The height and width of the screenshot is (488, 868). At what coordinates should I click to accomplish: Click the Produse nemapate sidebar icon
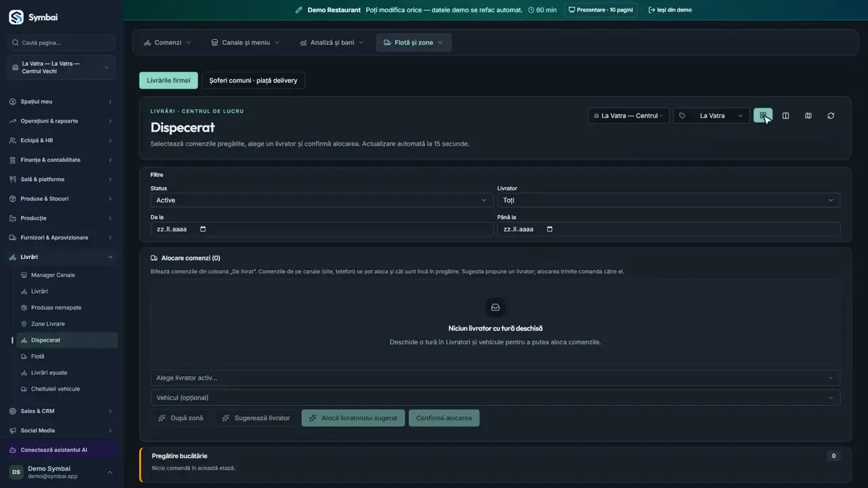point(24,308)
